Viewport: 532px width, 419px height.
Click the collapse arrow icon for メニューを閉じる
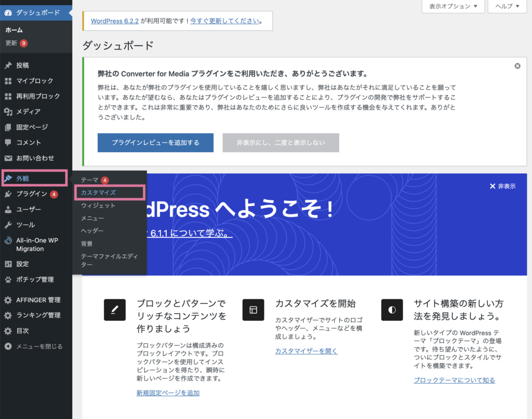click(x=8, y=346)
